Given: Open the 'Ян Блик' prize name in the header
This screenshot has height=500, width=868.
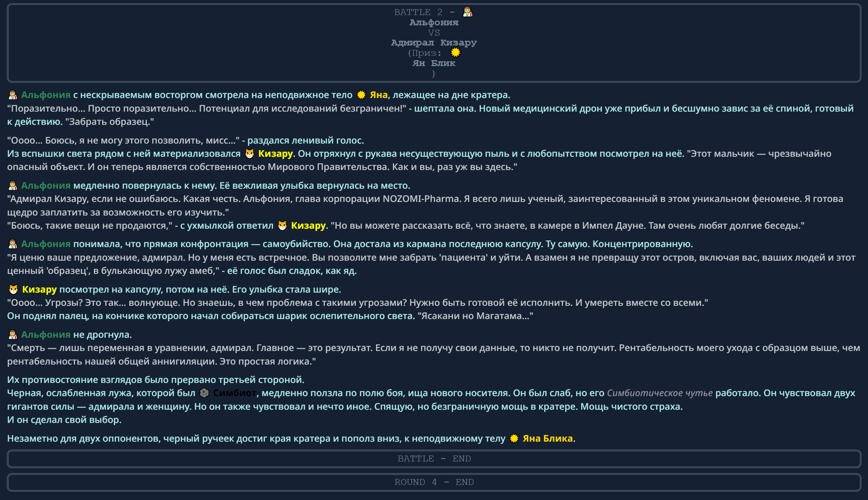Looking at the screenshot, I should tap(434, 63).
